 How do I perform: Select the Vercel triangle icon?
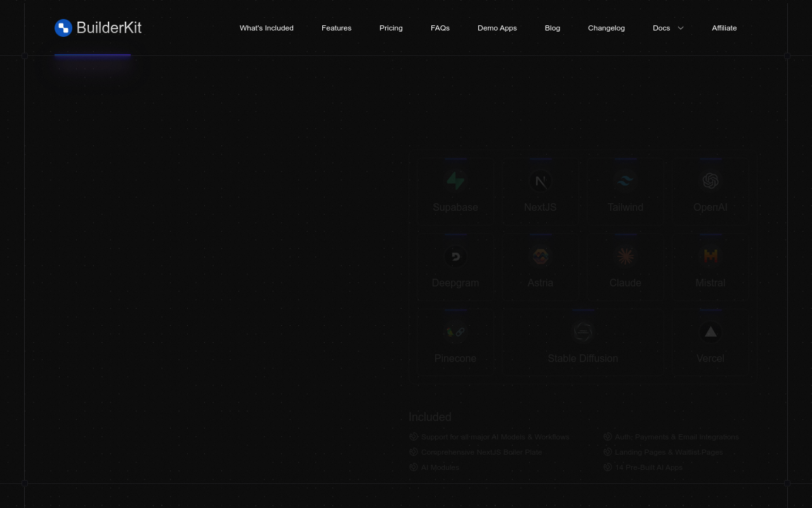(x=710, y=332)
